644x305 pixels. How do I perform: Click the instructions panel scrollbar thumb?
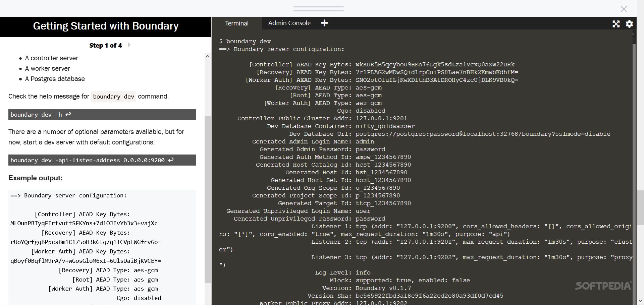coord(208,199)
